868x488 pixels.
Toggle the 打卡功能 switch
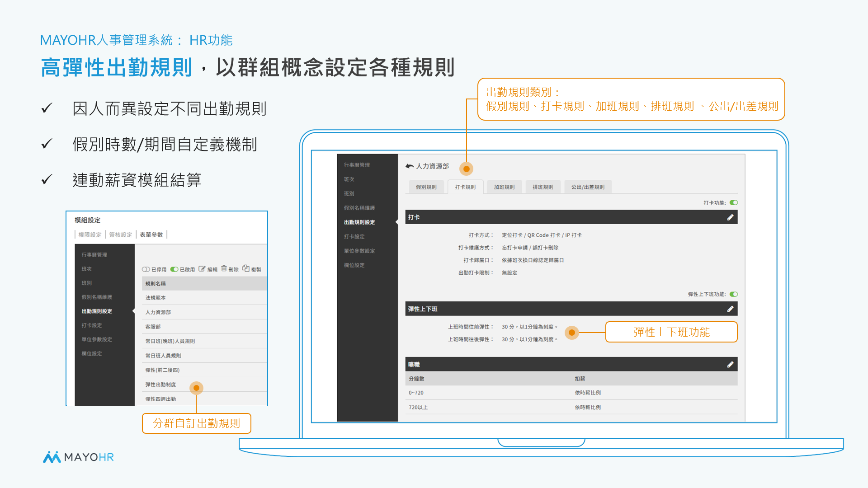point(734,203)
